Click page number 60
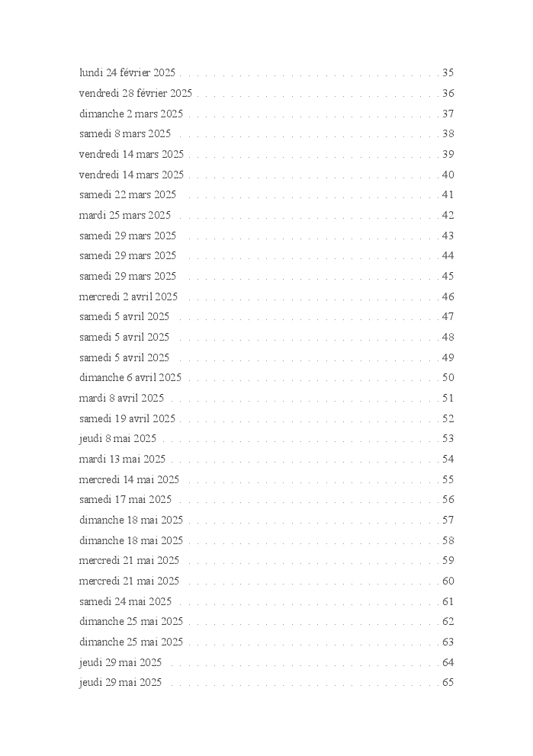The image size is (533, 756). tap(448, 581)
